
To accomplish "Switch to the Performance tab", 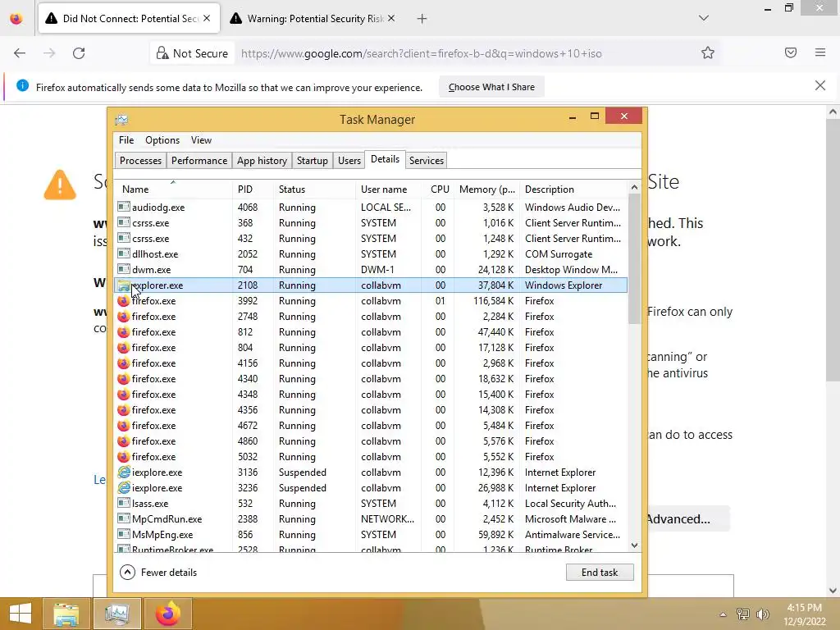I will 199,161.
